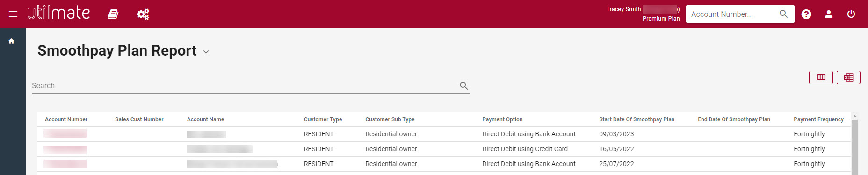Click the table vertical scrollbar

tap(854, 147)
